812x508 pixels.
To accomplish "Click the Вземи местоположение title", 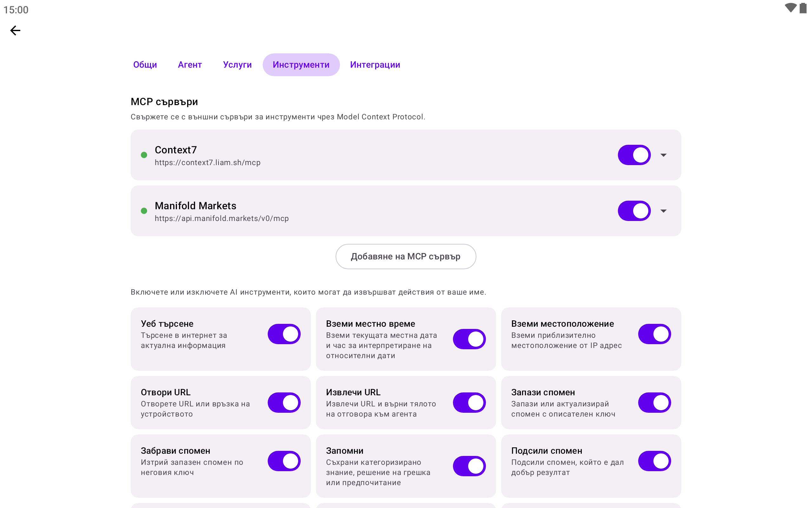I will [562, 324].
